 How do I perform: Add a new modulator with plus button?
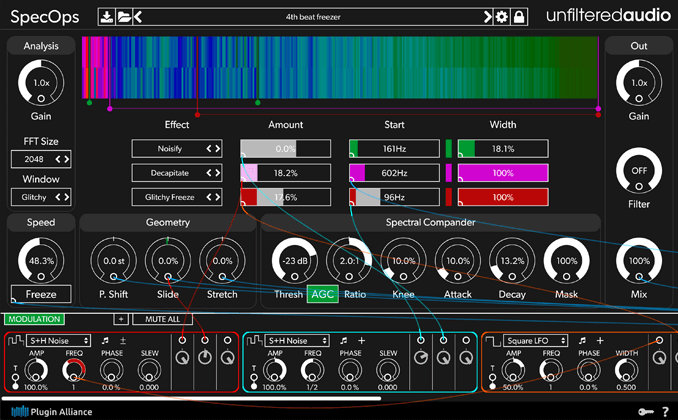point(120,319)
